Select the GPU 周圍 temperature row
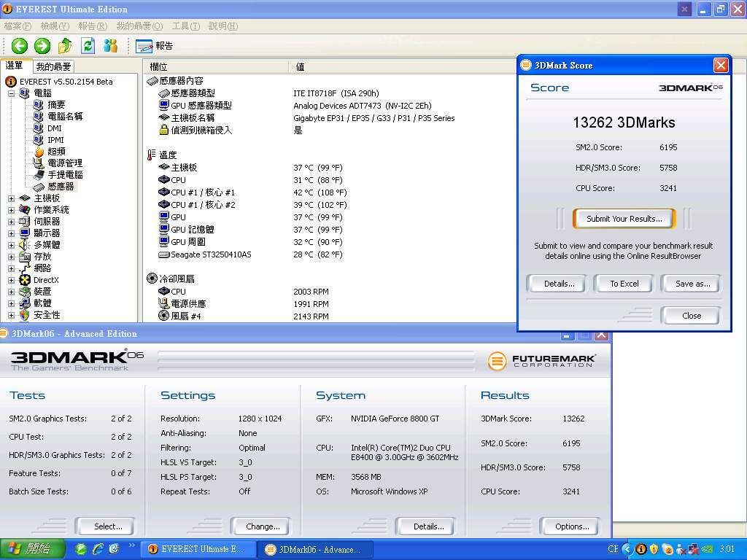This screenshot has width=747, height=560. coord(250,242)
